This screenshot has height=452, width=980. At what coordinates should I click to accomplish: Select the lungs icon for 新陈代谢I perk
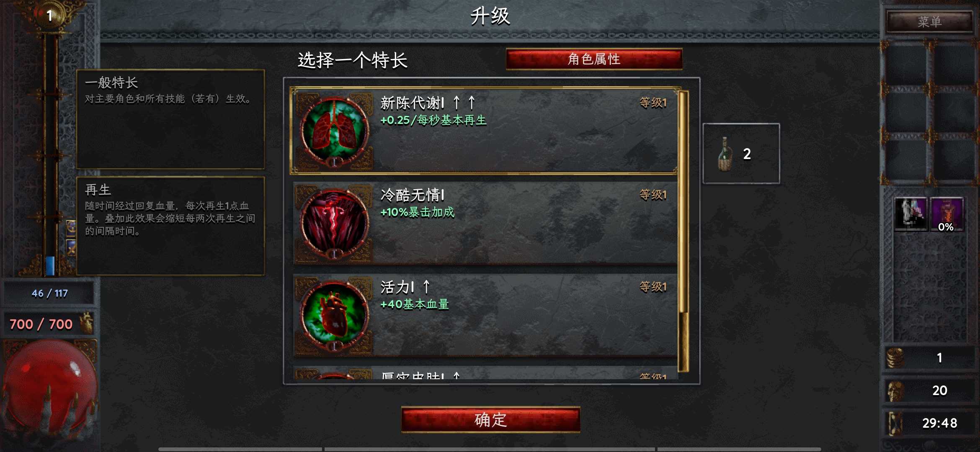[x=334, y=130]
